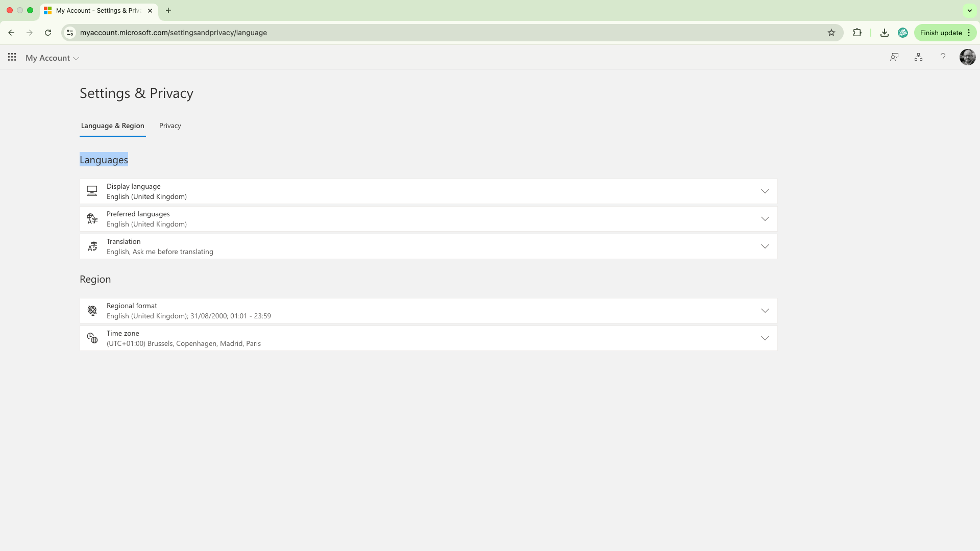The width and height of the screenshot is (980, 551).
Task: Open the browser extensions puzzle icon
Action: pyautogui.click(x=857, y=33)
